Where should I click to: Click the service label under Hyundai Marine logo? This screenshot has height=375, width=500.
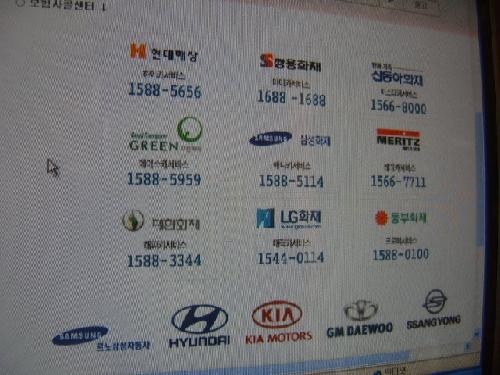coord(163,75)
